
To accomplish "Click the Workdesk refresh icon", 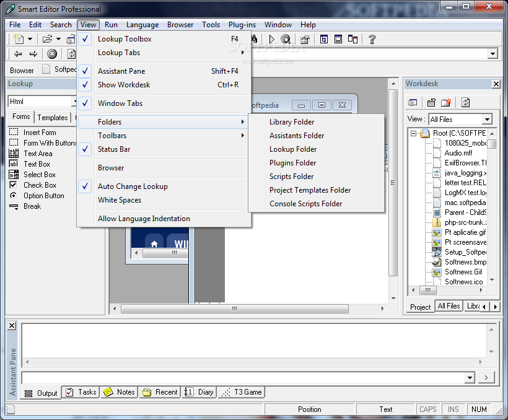I will (x=465, y=103).
